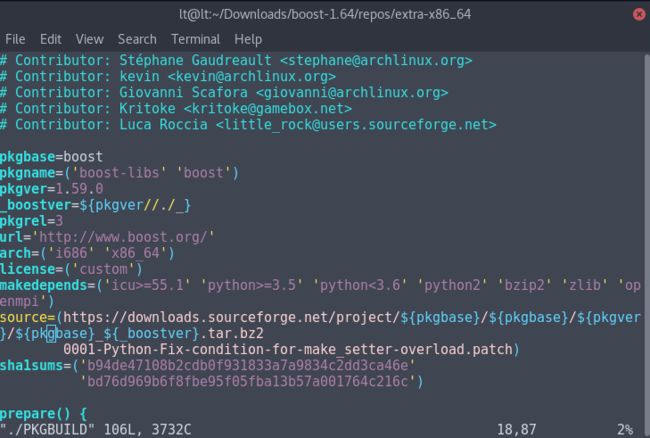Click the 'python2' makedepends entry
The width and height of the screenshot is (650, 438).
[x=452, y=286]
